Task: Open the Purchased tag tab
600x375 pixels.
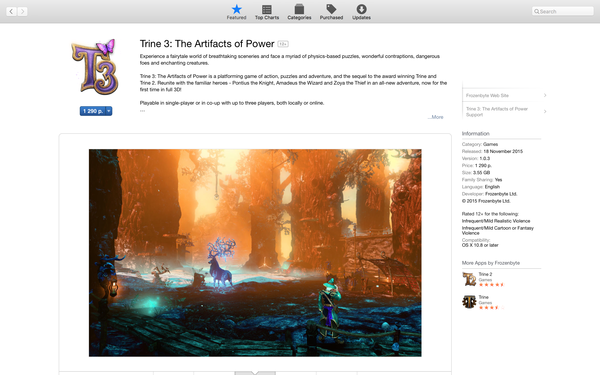Action: [x=331, y=12]
